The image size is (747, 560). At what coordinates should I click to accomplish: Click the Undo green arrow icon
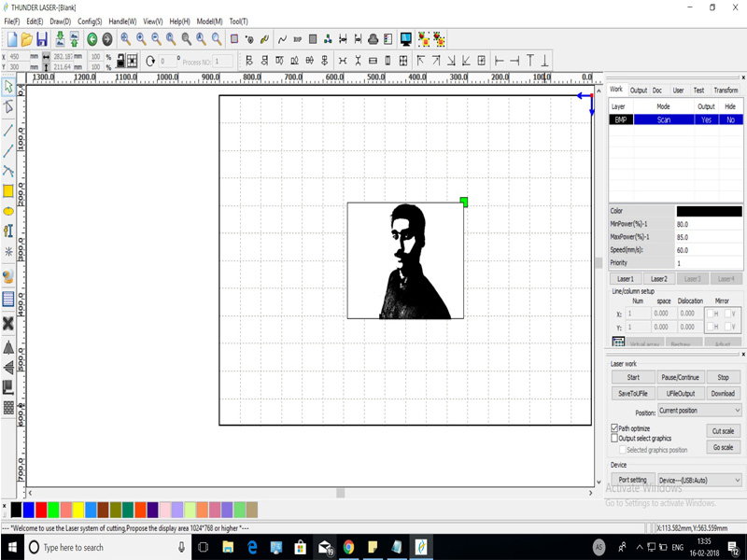pyautogui.click(x=92, y=39)
